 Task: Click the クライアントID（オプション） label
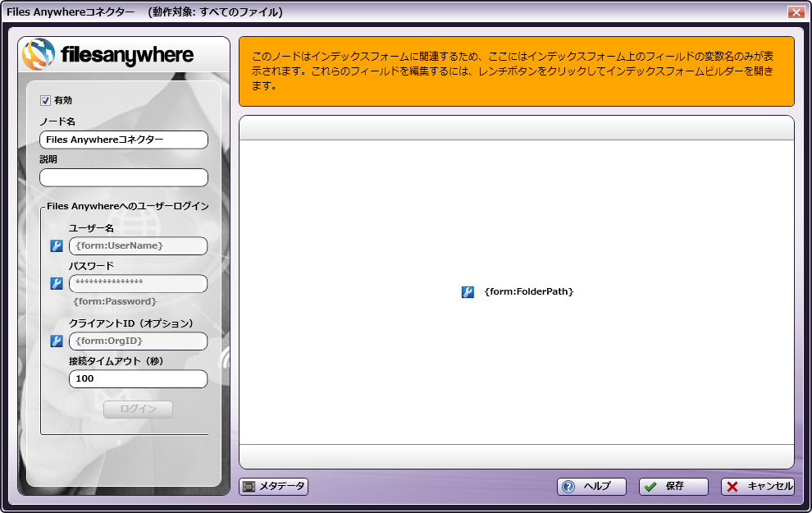[x=131, y=323]
